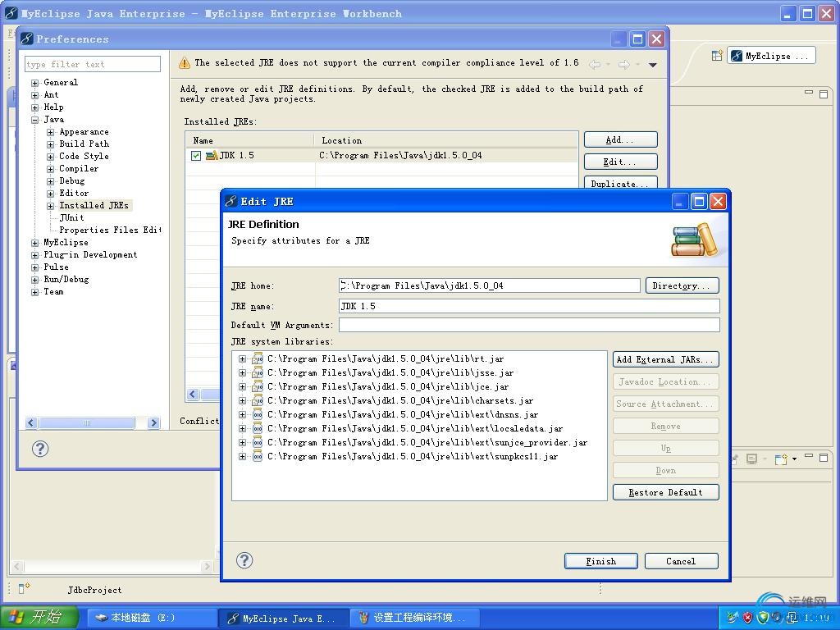Click the Location column header
This screenshot has width=840, height=630.
[x=446, y=140]
